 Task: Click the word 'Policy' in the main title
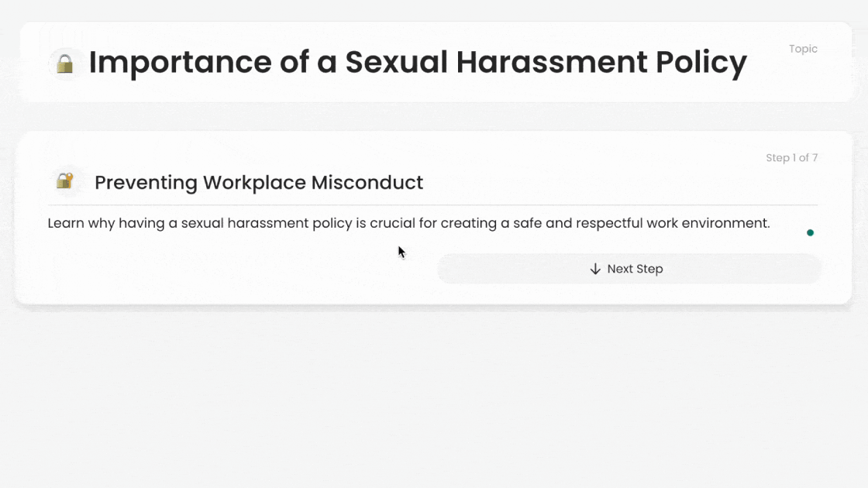pos(701,63)
